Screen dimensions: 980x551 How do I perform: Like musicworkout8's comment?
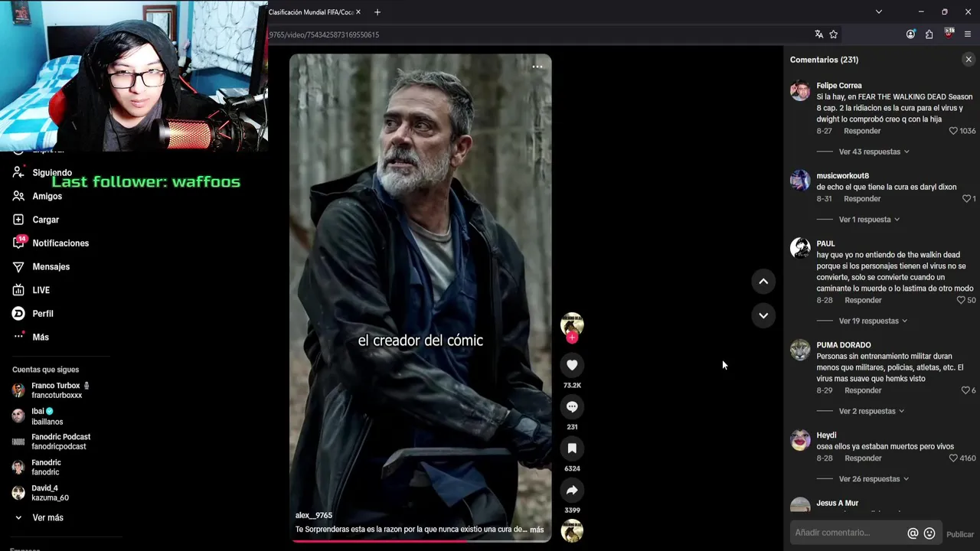click(x=966, y=199)
